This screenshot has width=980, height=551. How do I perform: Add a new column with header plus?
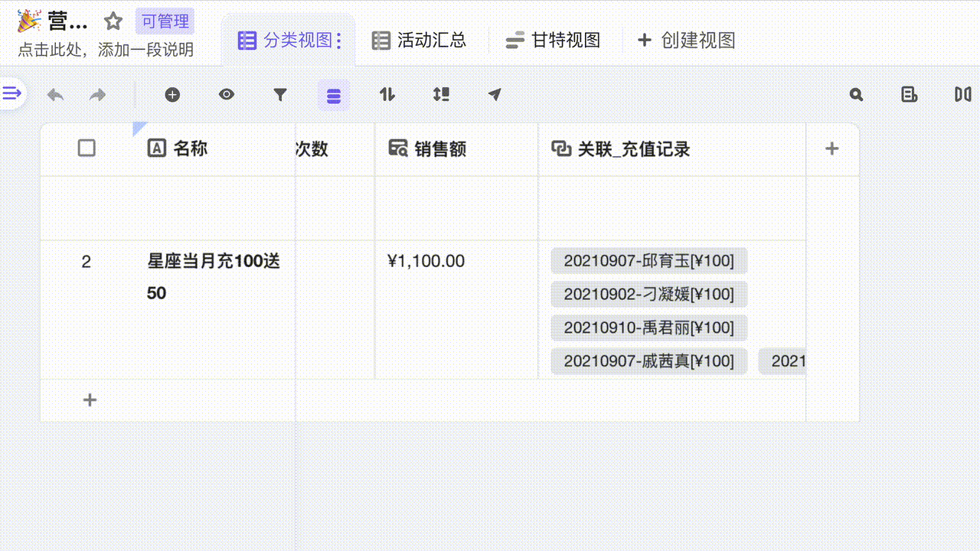[832, 148]
